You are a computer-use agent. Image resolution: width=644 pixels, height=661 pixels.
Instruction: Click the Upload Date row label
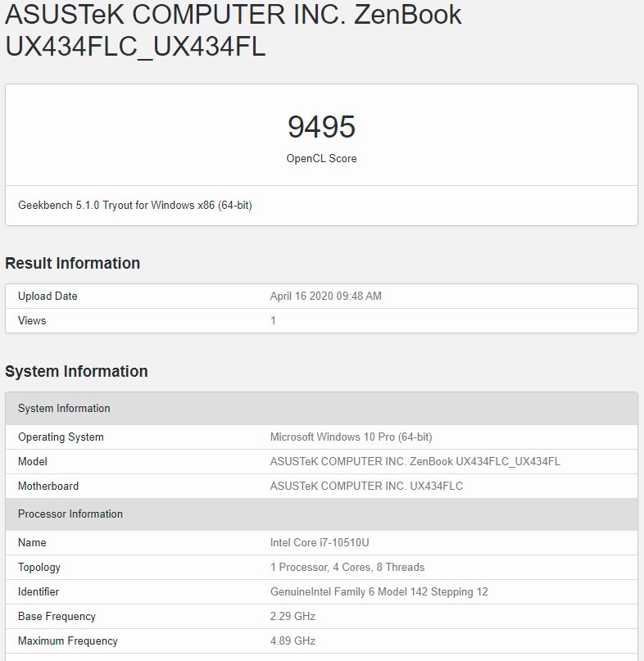click(48, 296)
